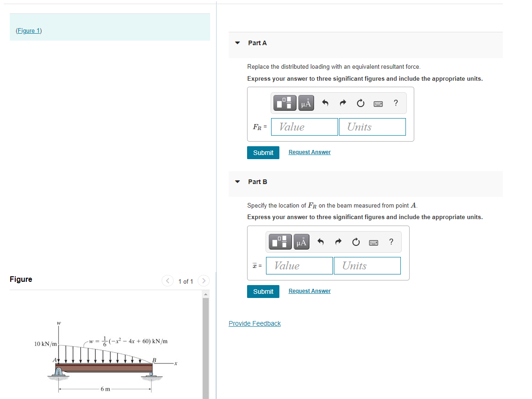Undo the last entry in Part B

click(320, 241)
